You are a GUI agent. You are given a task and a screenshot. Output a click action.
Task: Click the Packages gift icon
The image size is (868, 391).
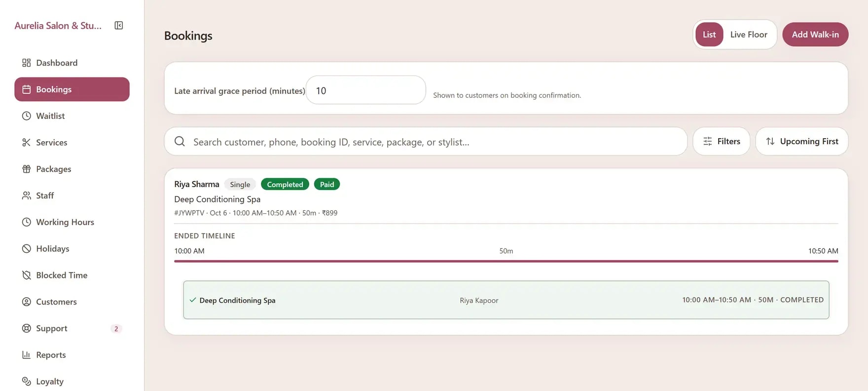pos(27,169)
